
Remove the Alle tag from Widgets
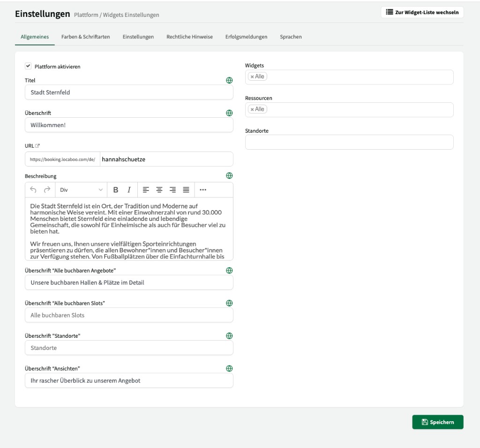pos(252,76)
